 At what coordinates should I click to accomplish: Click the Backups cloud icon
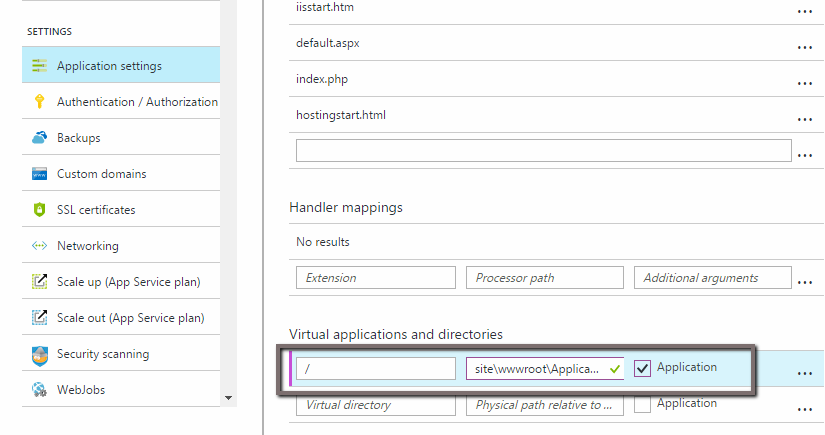click(x=40, y=138)
